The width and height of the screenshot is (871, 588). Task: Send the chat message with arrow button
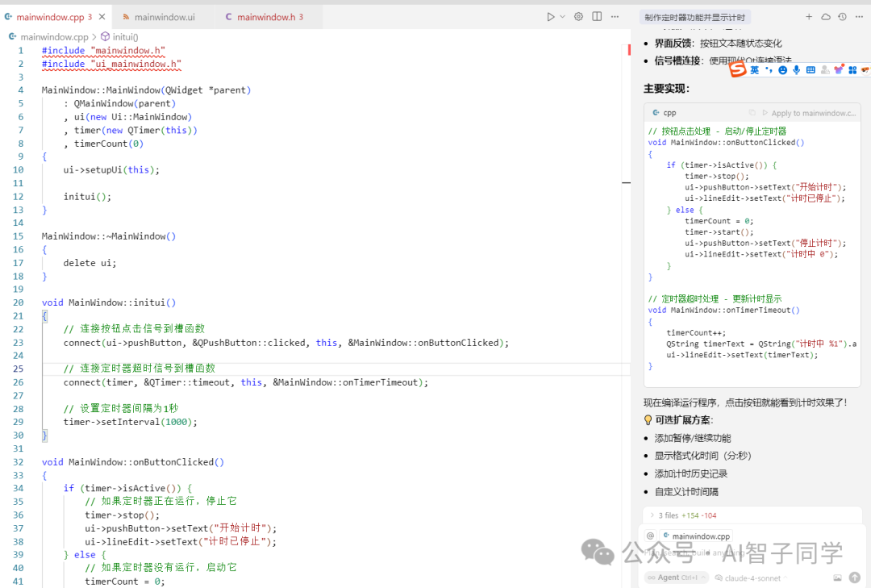pos(855,578)
